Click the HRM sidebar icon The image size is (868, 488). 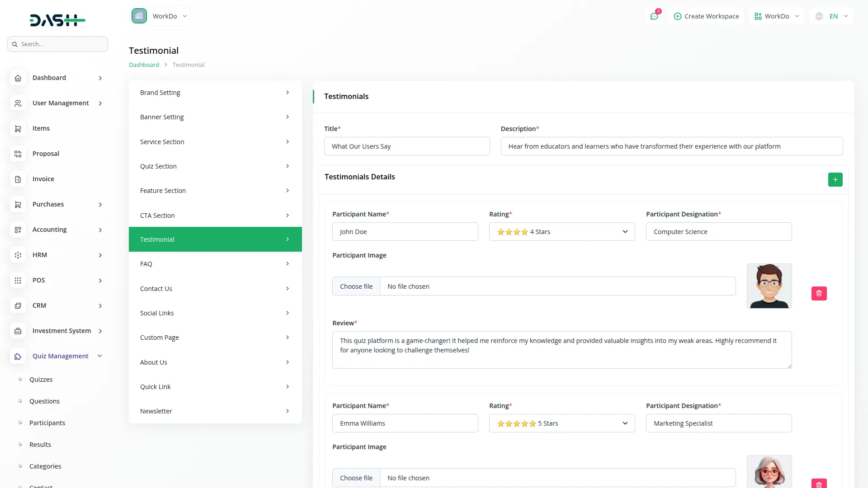pyautogui.click(x=18, y=255)
